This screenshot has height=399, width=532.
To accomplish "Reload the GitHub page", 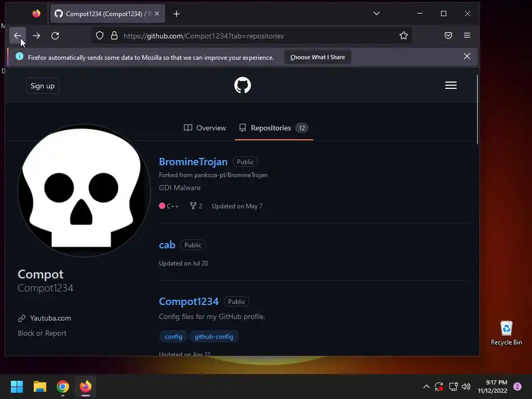I will coord(55,36).
